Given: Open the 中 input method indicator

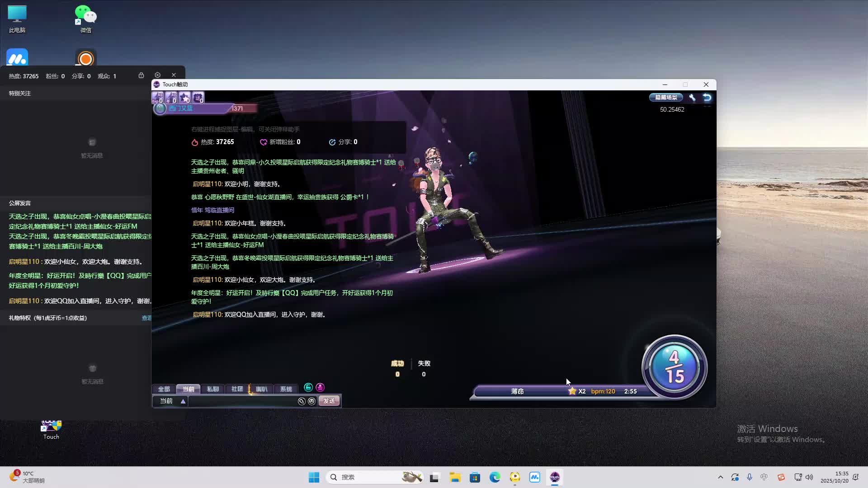Looking at the screenshot, I should [764, 477].
